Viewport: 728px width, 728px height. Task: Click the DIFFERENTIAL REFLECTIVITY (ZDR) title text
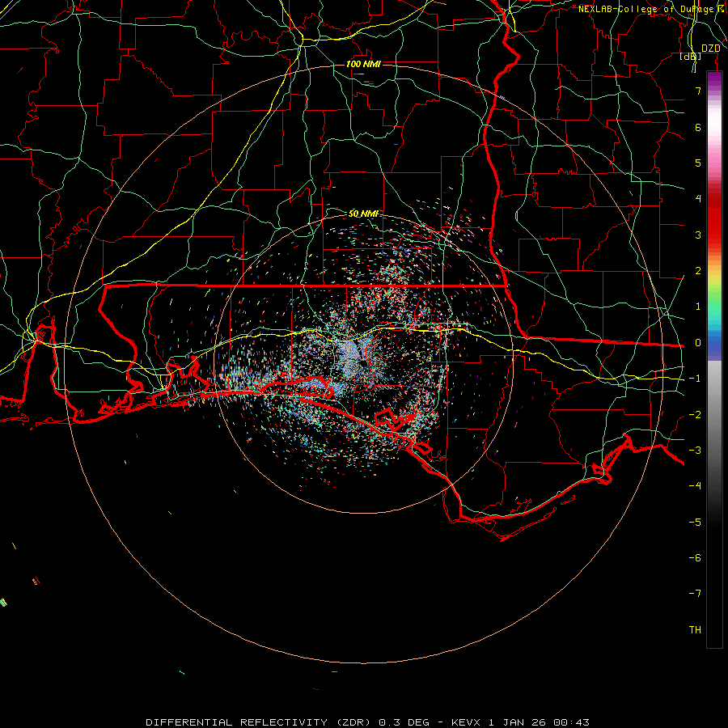pyautogui.click(x=258, y=722)
